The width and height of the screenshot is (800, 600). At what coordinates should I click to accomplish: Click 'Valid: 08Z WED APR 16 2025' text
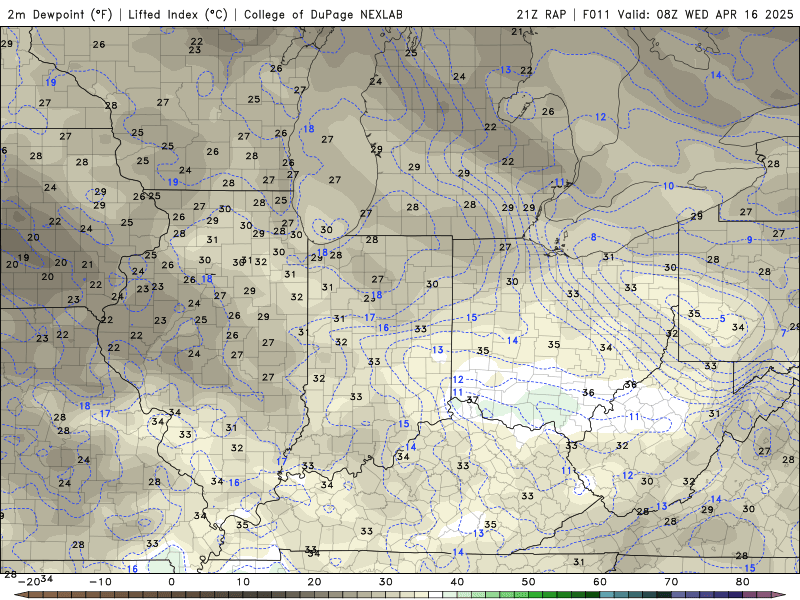point(706,14)
